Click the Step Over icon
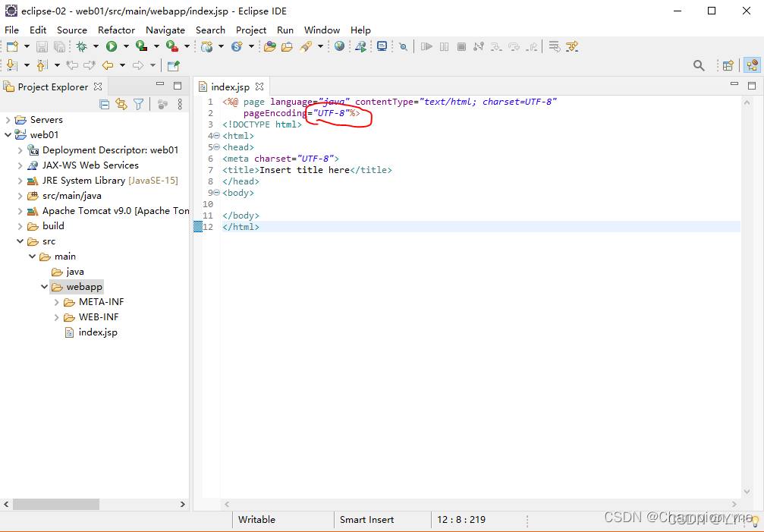 click(x=514, y=46)
